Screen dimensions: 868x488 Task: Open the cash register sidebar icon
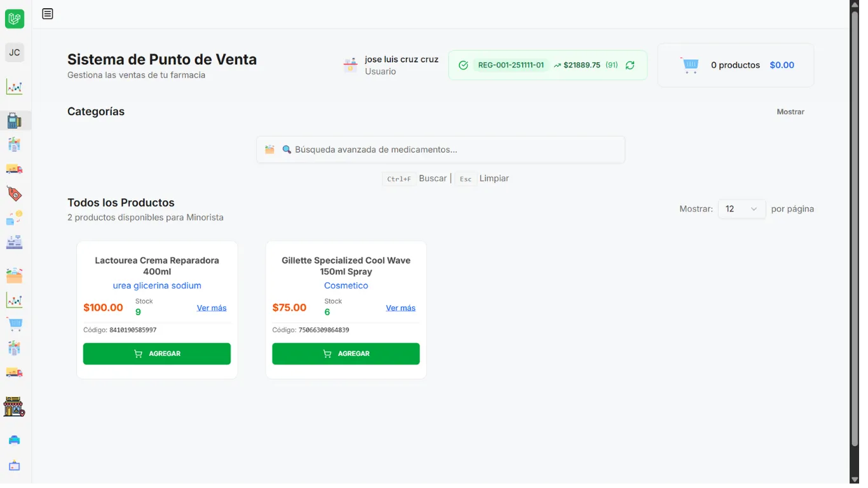tap(15, 242)
